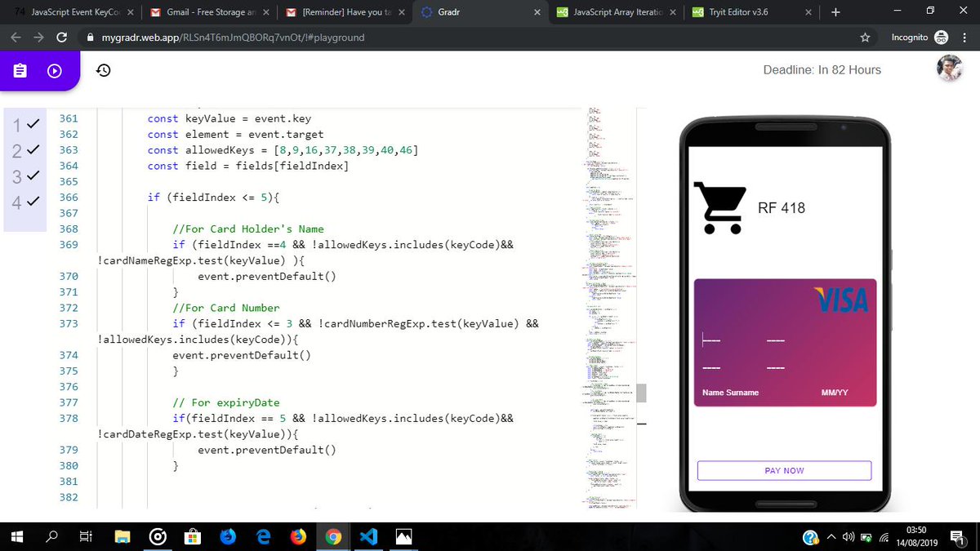Open the Photos app on the taskbar
Viewport: 980px width, 551px height.
403,536
